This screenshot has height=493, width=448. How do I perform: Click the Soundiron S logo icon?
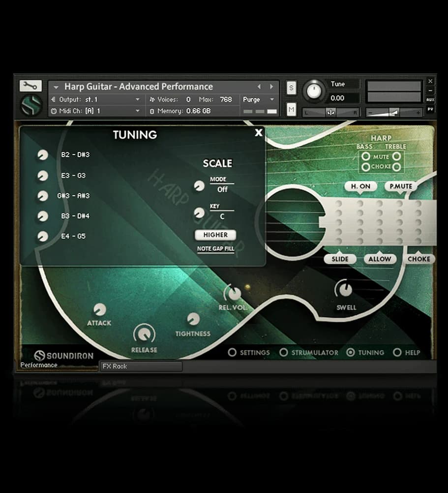pyautogui.click(x=30, y=105)
